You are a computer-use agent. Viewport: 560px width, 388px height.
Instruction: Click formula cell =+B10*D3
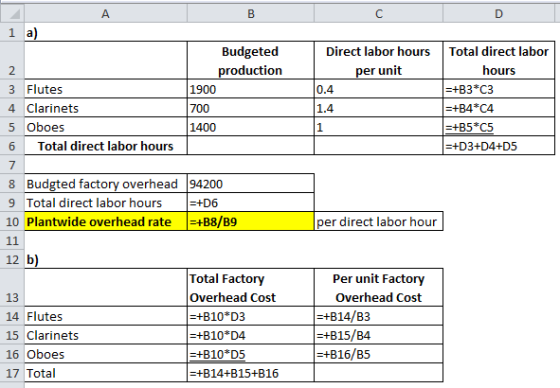pyautogui.click(x=251, y=316)
